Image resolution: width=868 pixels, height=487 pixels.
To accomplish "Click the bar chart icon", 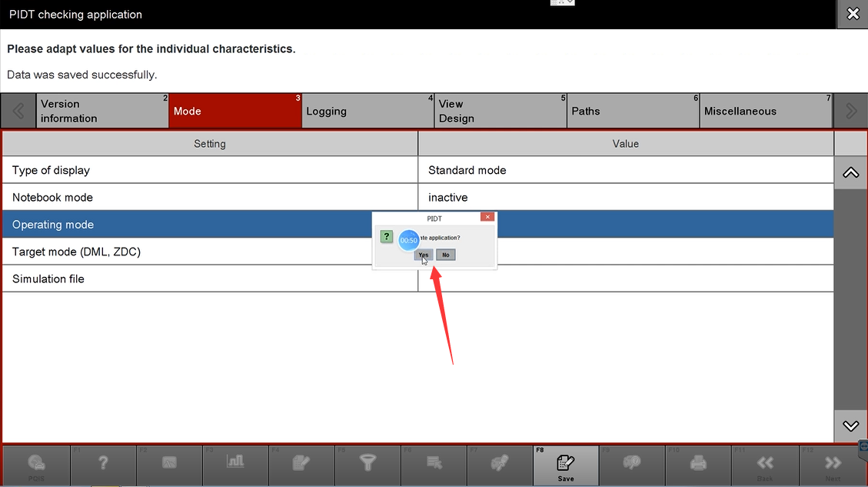I will click(235, 462).
